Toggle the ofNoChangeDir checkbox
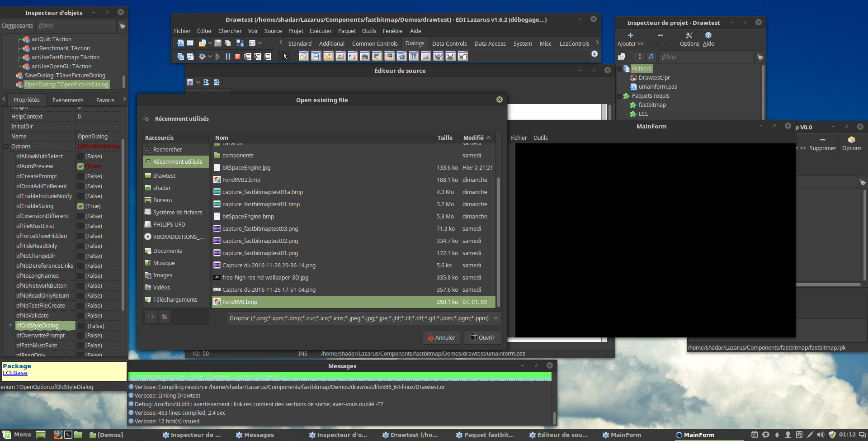Viewport: 868px width, 441px height. pyautogui.click(x=80, y=256)
